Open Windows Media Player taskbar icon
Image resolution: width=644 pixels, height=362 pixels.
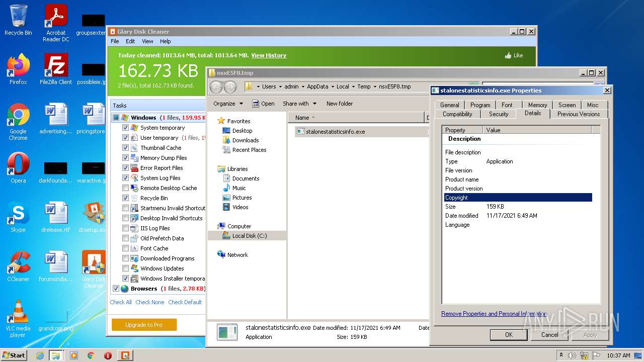pyautogui.click(x=74, y=355)
